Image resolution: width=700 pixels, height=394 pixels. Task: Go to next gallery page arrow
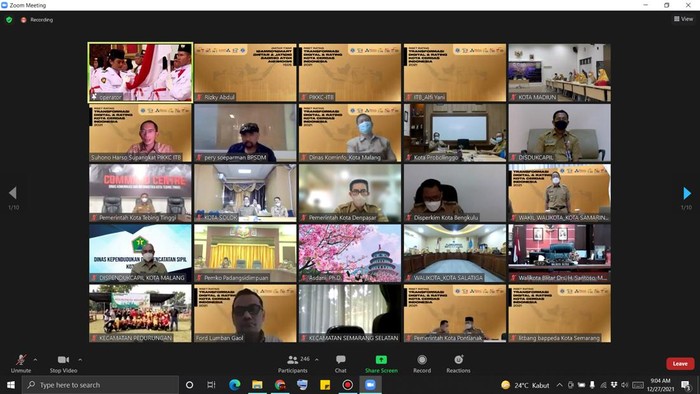point(687,193)
